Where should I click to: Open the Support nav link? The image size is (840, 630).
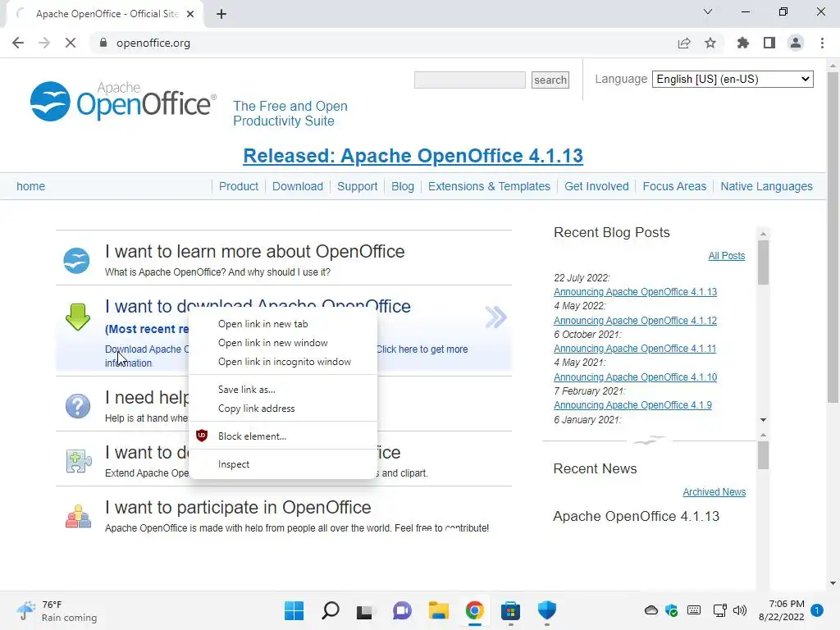tap(358, 186)
